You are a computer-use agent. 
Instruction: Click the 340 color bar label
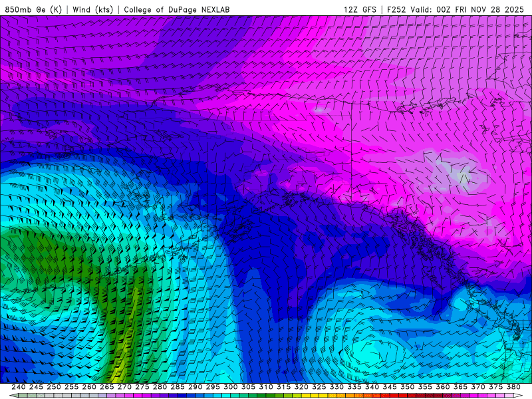(x=371, y=387)
